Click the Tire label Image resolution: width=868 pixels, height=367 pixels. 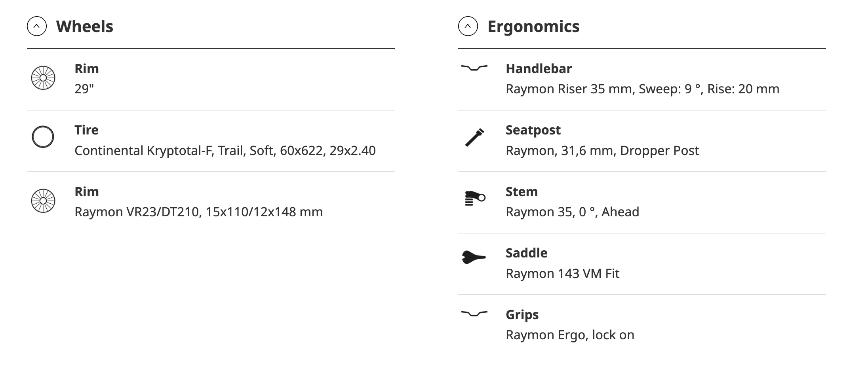point(86,130)
